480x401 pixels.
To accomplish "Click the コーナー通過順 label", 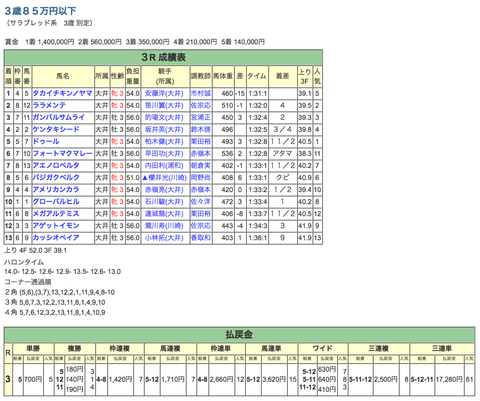I will tap(28, 282).
